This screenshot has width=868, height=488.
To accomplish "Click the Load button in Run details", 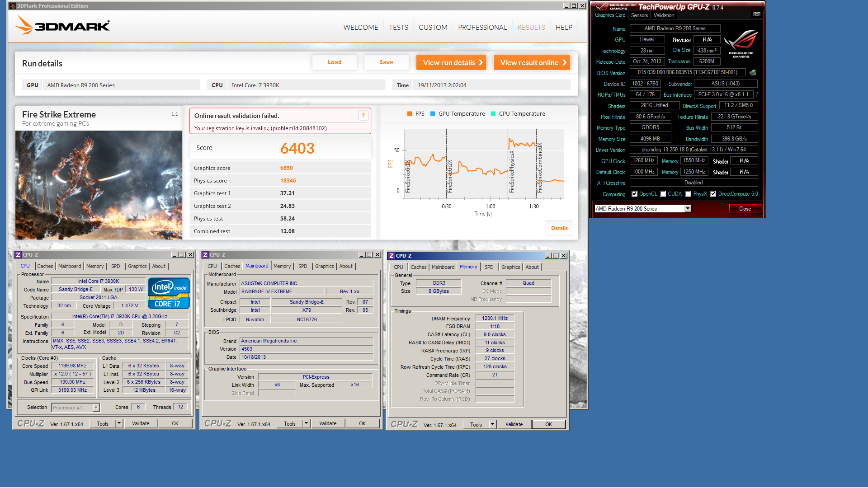I will pos(335,62).
